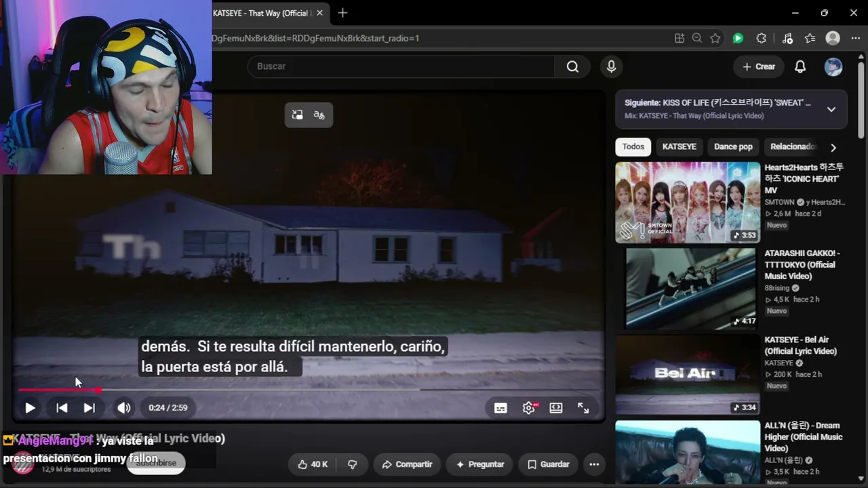Open the browser extensions puzzle icon
The image size is (868, 488).
point(762,39)
